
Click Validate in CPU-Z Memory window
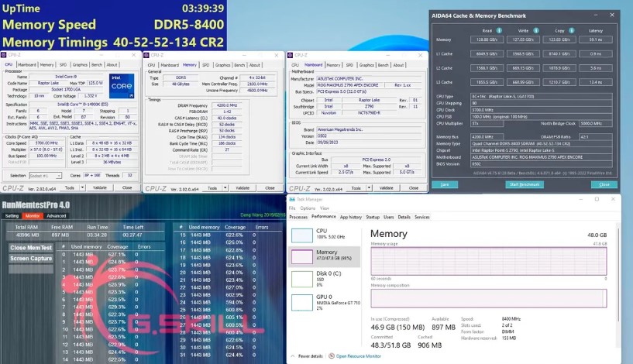click(243, 188)
